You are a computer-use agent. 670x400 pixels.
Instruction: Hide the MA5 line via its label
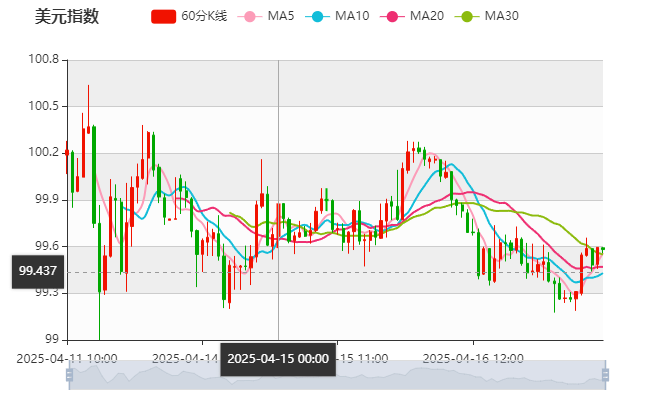point(281,16)
